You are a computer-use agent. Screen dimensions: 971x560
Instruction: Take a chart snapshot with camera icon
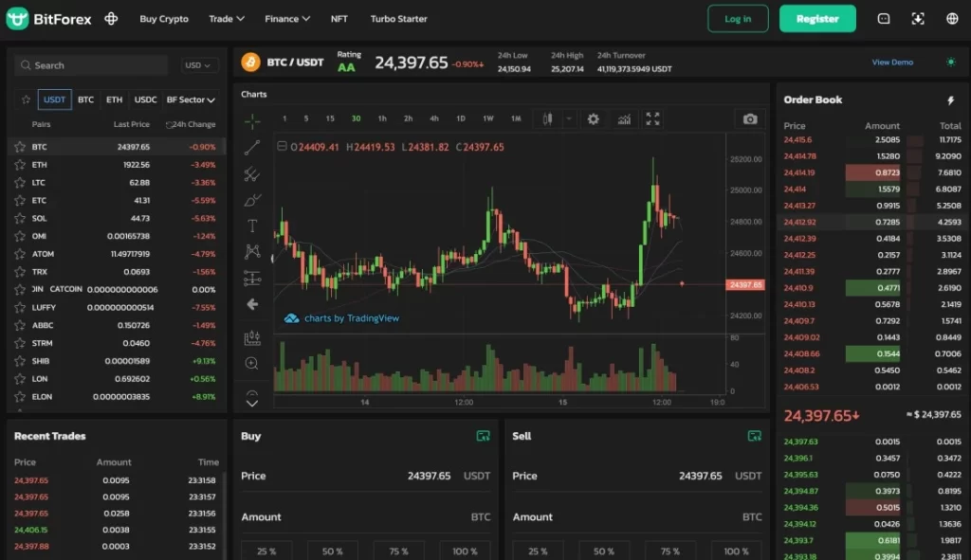(750, 119)
